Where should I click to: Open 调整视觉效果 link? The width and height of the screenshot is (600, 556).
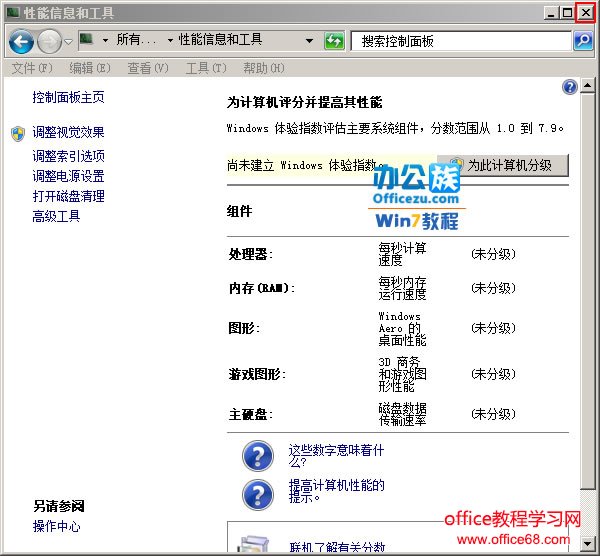(68, 132)
